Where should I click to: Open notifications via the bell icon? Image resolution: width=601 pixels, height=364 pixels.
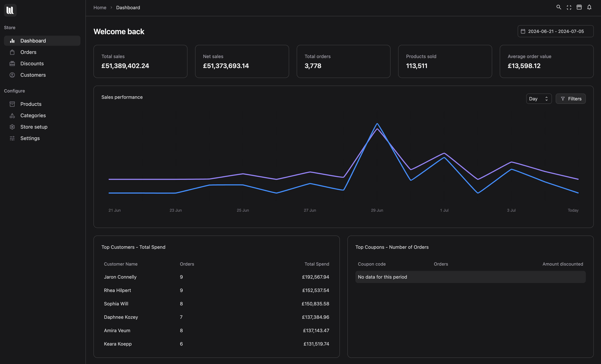[589, 7]
